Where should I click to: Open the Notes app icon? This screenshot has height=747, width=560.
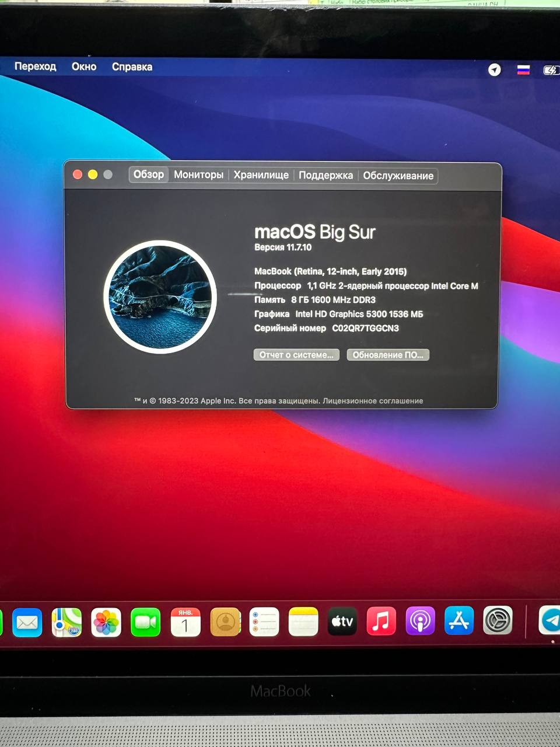tap(303, 622)
